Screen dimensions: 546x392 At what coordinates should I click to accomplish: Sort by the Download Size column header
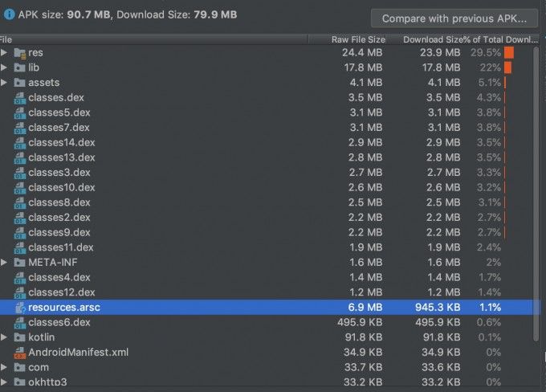coord(431,39)
